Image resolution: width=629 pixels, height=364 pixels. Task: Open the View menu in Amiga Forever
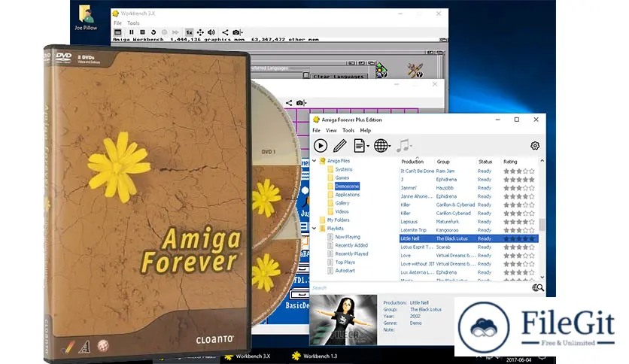pos(331,130)
